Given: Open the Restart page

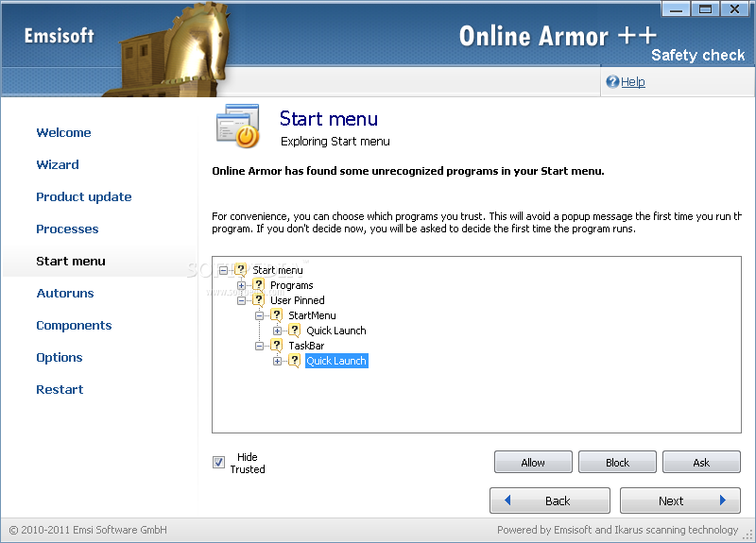Looking at the screenshot, I should point(60,390).
